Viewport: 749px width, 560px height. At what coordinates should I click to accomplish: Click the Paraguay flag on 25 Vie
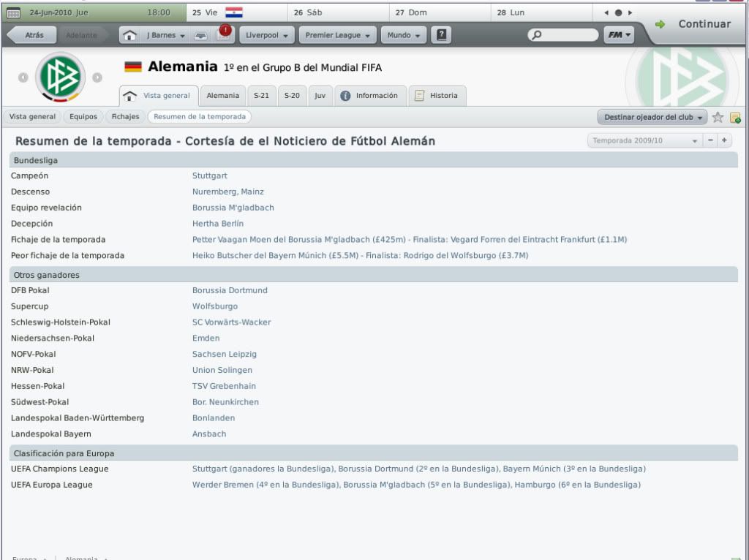pyautogui.click(x=234, y=12)
